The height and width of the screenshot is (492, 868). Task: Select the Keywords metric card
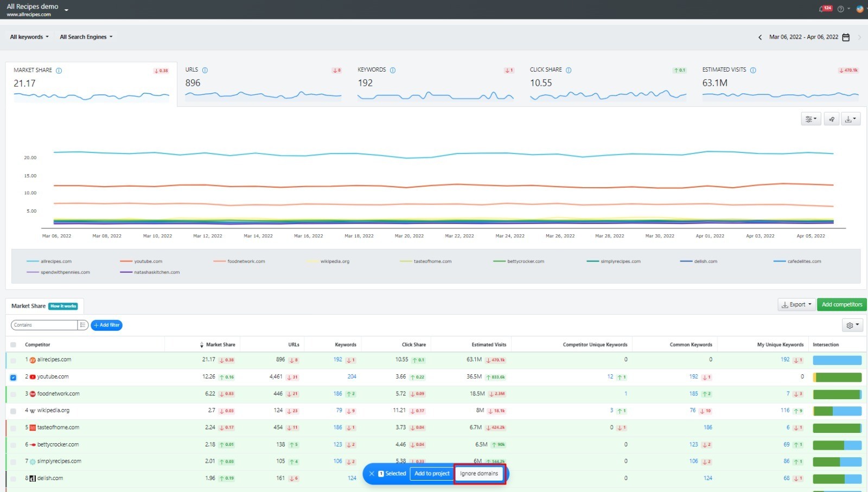[x=436, y=84]
